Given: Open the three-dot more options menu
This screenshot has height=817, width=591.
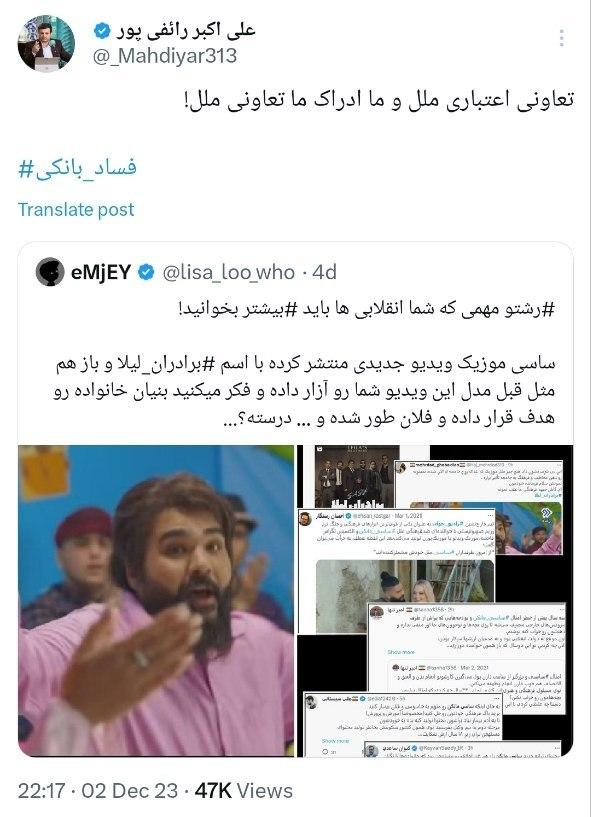Looking at the screenshot, I should coord(561,39).
